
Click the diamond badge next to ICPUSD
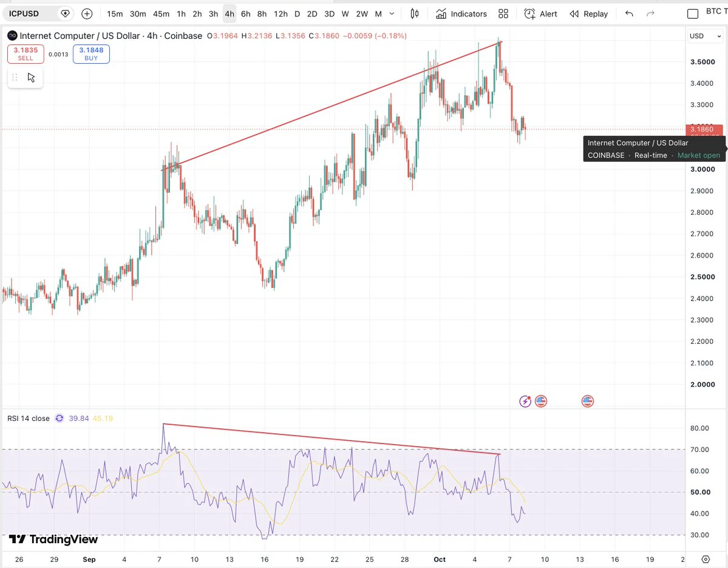click(x=66, y=14)
